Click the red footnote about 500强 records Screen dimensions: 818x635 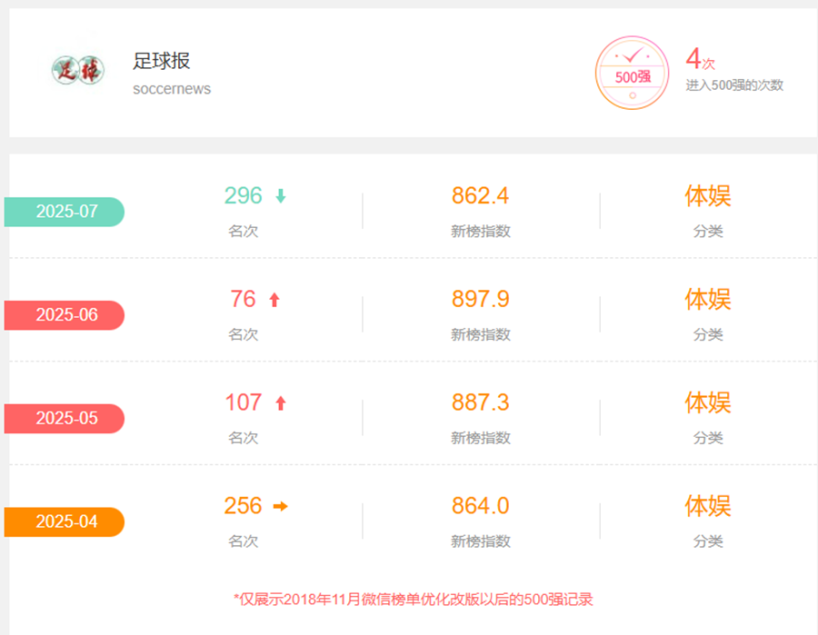tap(413, 600)
